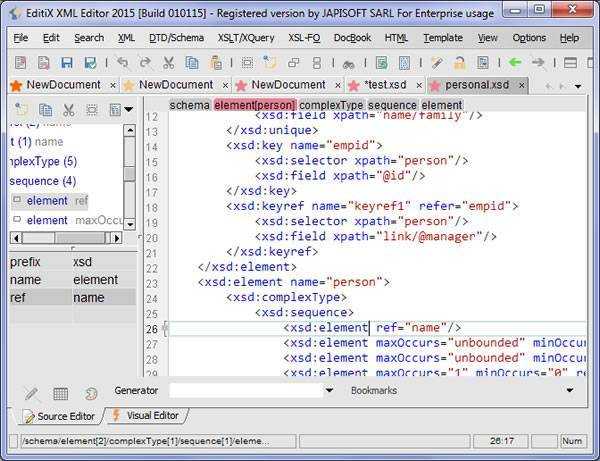Click the sequence breadcrumb

tap(392, 105)
